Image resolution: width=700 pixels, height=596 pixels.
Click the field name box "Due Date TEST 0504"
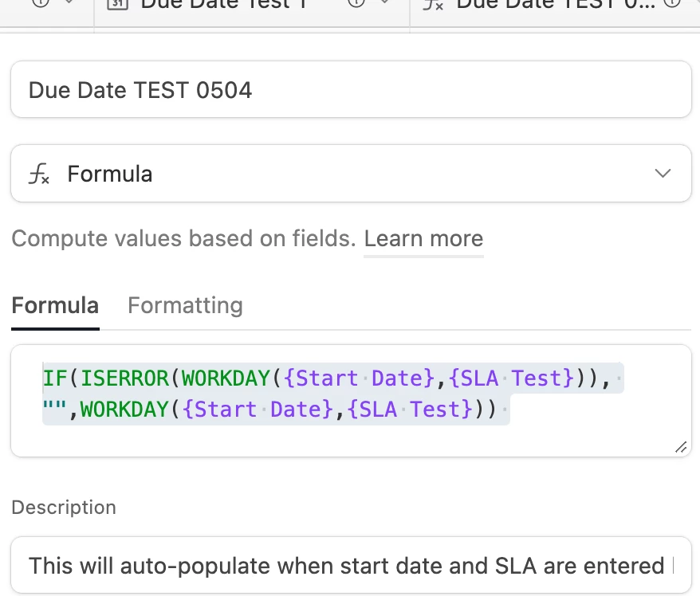click(x=351, y=90)
